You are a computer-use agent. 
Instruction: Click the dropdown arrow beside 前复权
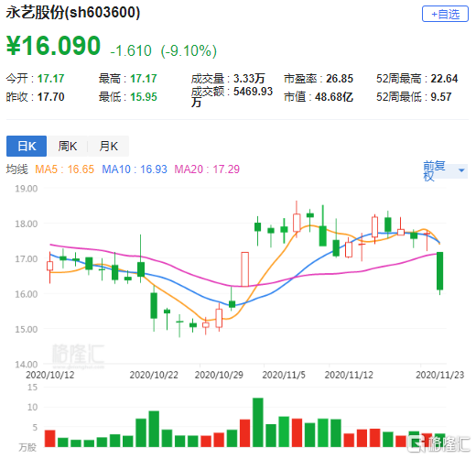click(x=461, y=170)
